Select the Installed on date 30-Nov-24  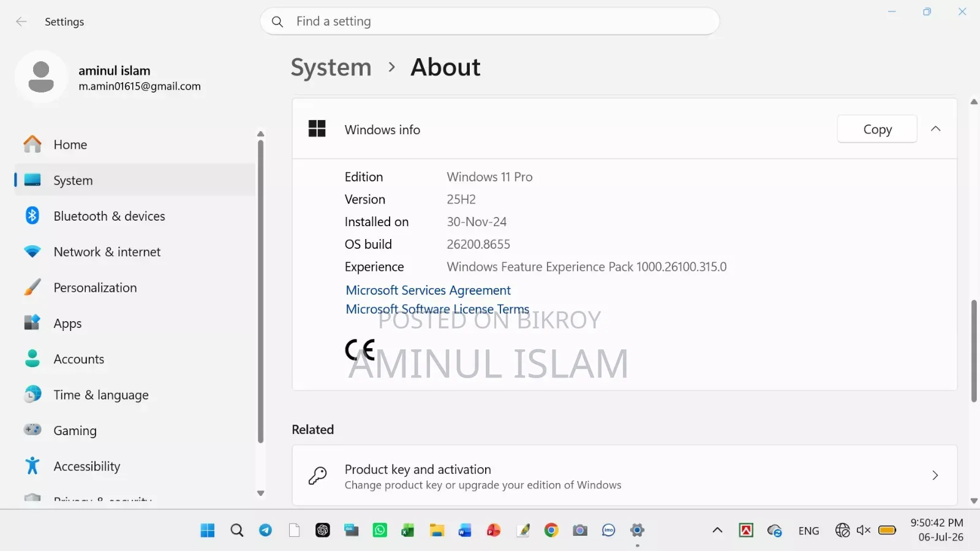pos(477,222)
